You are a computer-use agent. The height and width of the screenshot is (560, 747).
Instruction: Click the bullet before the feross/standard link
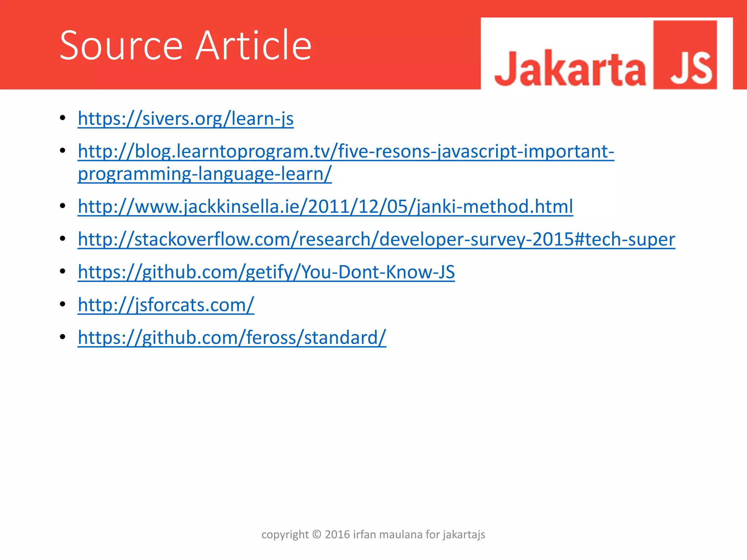tap(63, 337)
